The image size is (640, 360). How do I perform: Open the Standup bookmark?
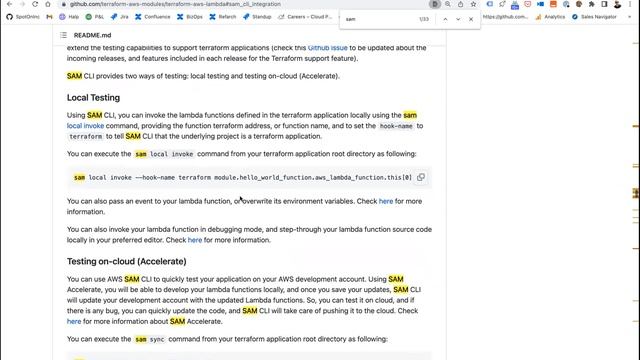pyautogui.click(x=257, y=17)
